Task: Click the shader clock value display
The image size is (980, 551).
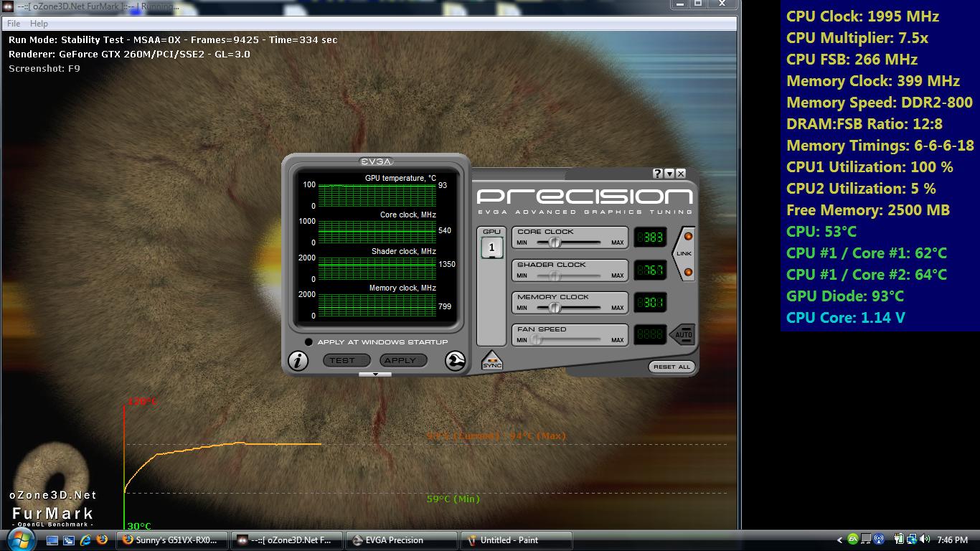Action: click(650, 270)
